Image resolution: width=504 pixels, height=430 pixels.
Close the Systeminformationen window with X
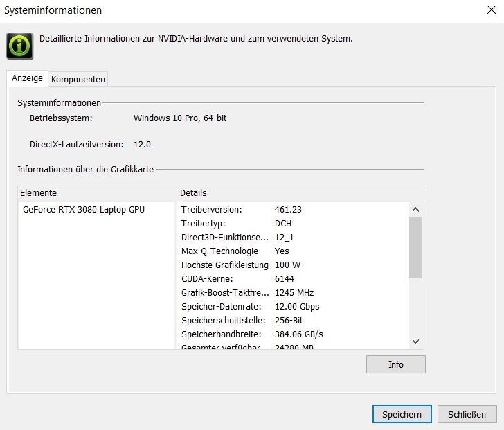point(491,10)
